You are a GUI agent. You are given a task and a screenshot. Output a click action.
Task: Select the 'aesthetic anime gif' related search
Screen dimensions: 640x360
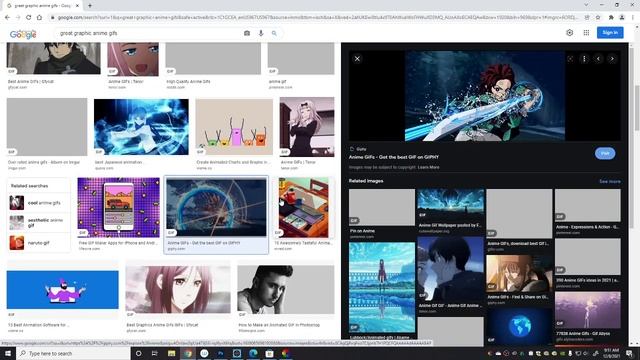(39, 223)
